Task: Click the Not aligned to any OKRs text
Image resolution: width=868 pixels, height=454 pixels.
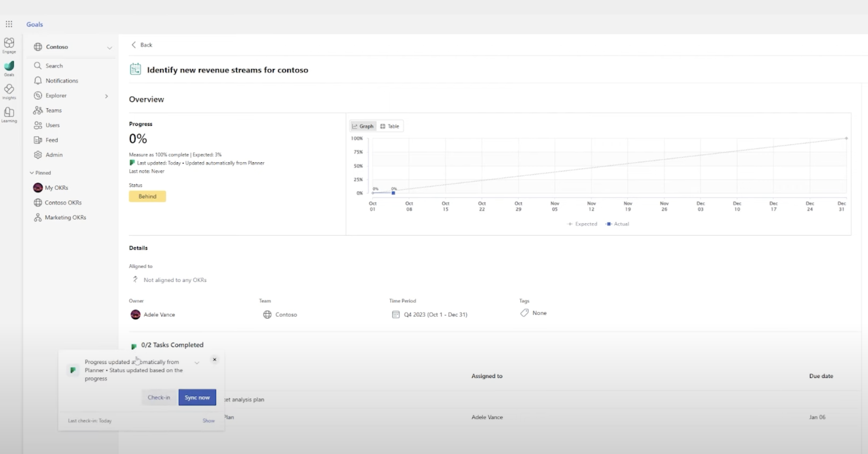Action: (x=175, y=280)
